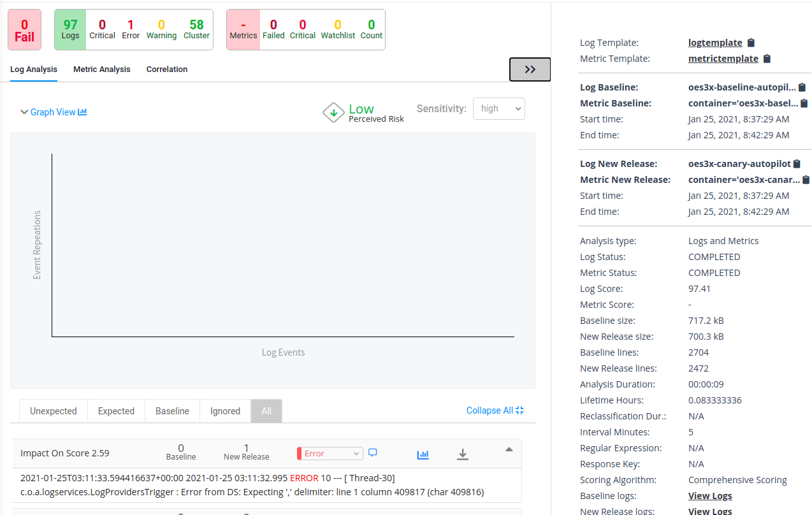
Task: Copy the oes3x-canary-autopilot release name
Action: point(797,163)
